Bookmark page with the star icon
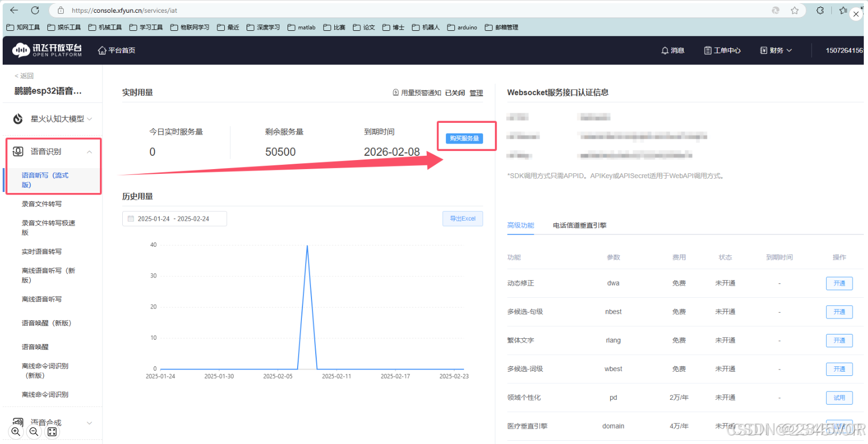 (795, 10)
